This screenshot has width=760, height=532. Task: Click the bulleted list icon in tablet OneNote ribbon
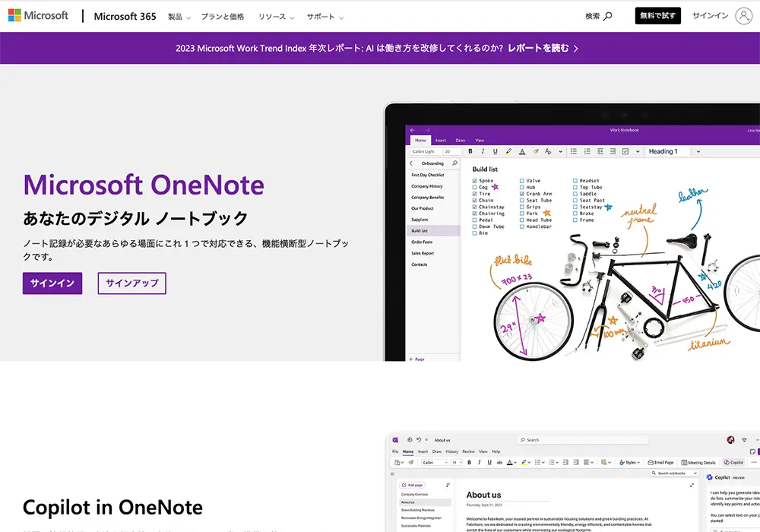coord(573,151)
